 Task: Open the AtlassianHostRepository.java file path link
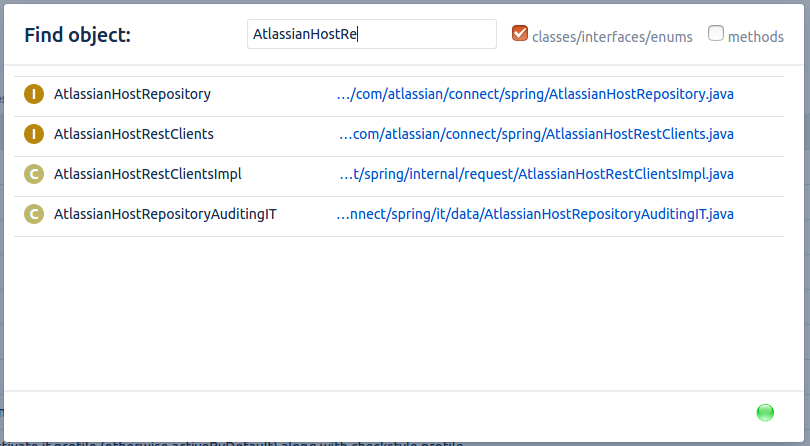(x=536, y=95)
